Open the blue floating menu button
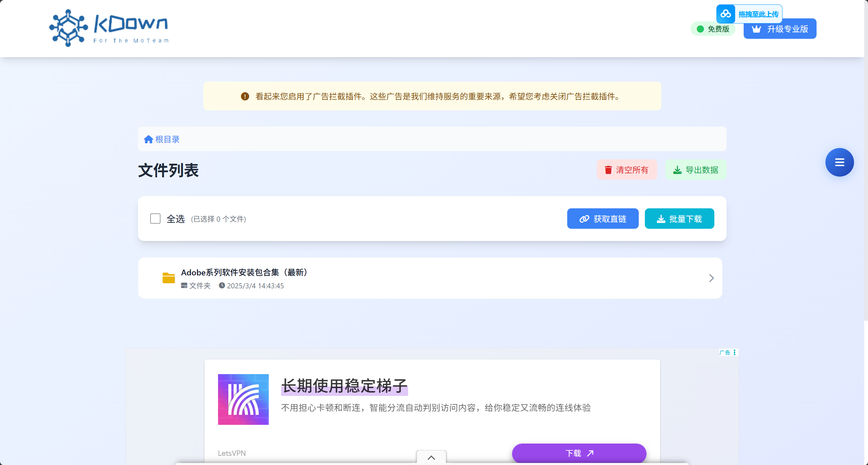Image resolution: width=868 pixels, height=465 pixels. (839, 162)
